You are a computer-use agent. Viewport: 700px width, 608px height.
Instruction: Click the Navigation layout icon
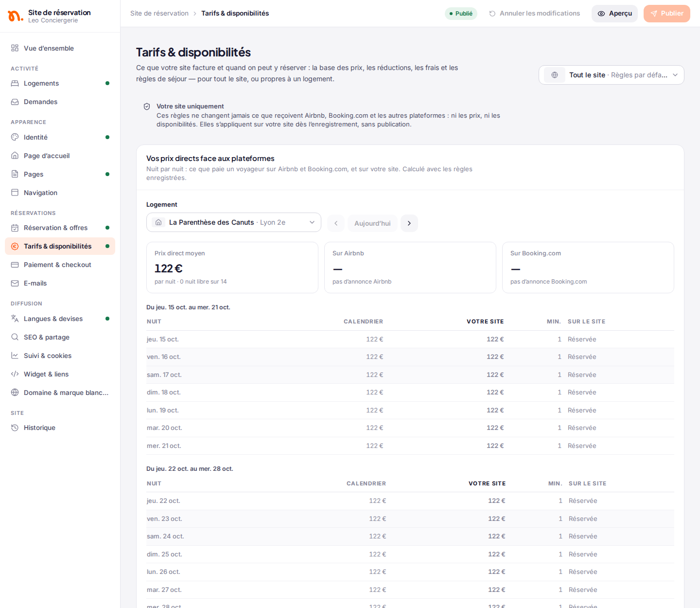coord(15,193)
